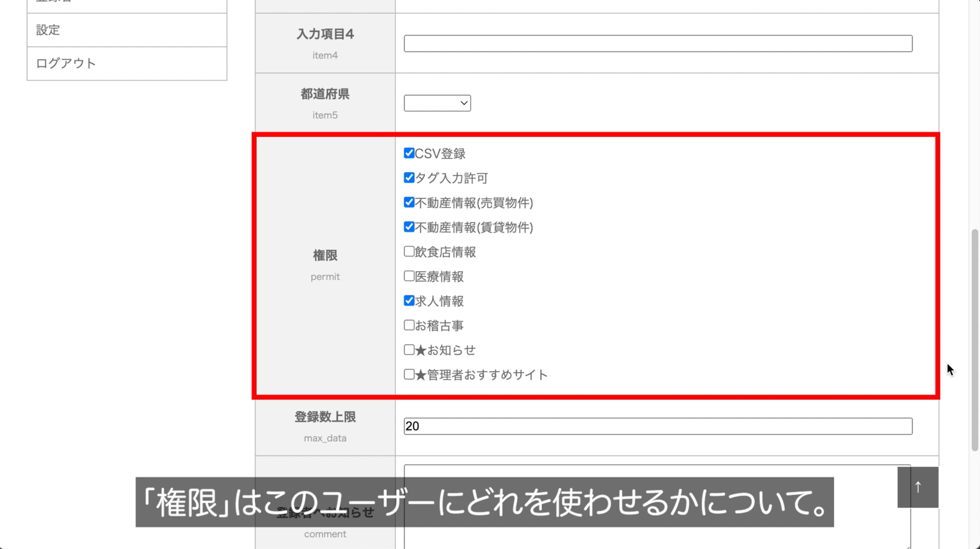This screenshot has width=980, height=549.
Task: Click the 都道府県 row label
Action: click(325, 94)
